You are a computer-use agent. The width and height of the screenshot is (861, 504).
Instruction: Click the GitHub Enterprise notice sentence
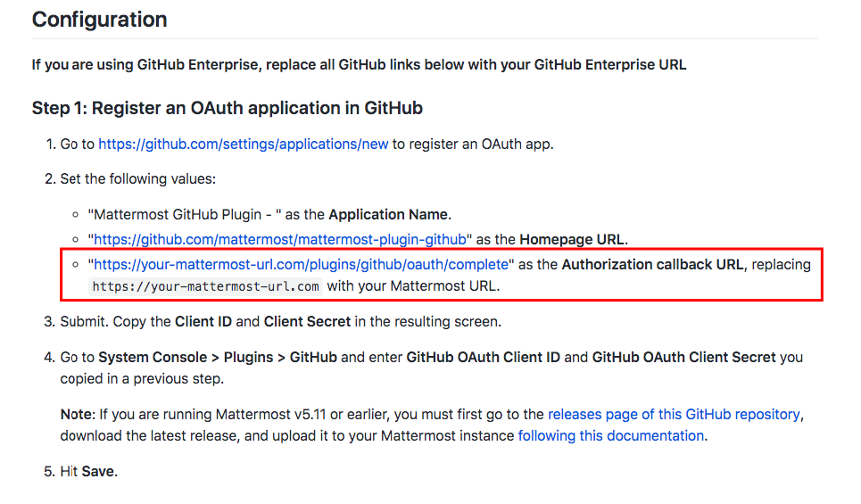(x=359, y=65)
